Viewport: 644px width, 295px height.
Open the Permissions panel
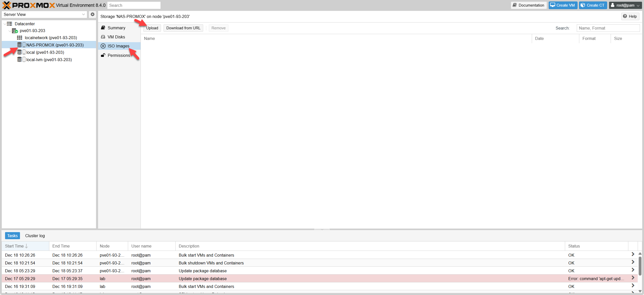(x=119, y=55)
